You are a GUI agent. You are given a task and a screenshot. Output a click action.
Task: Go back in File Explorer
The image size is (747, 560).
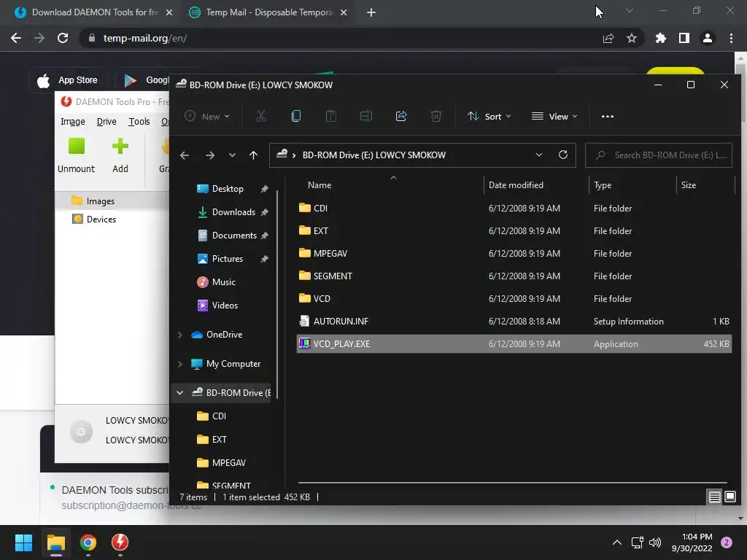coord(185,155)
